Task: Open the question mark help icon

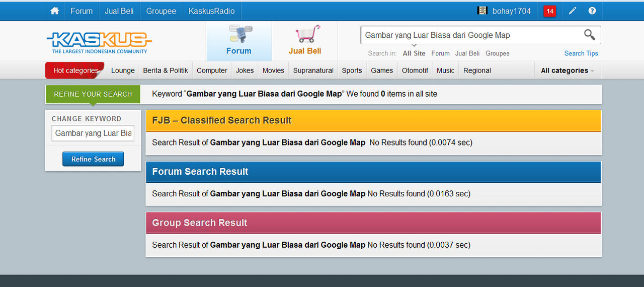Action: coord(592,11)
